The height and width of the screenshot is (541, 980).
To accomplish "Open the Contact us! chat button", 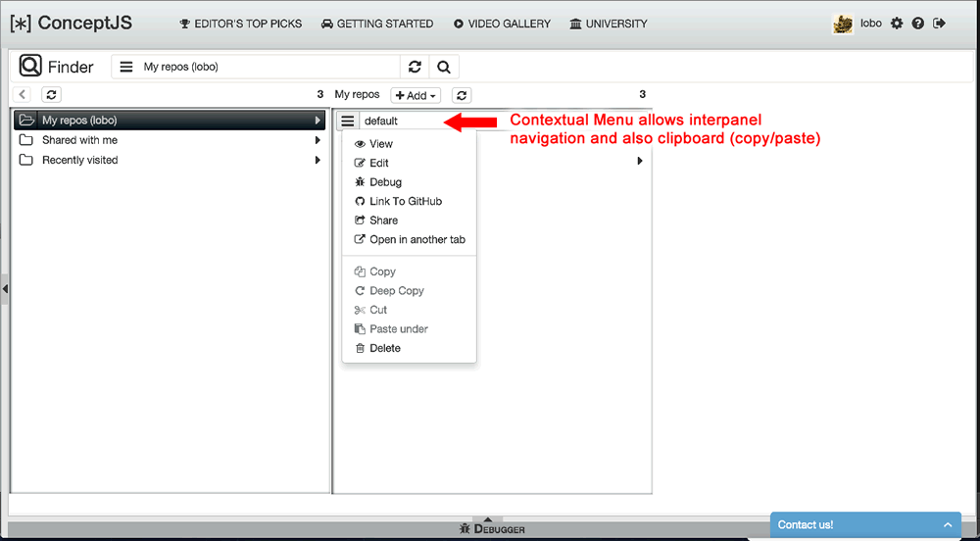I will 865,525.
